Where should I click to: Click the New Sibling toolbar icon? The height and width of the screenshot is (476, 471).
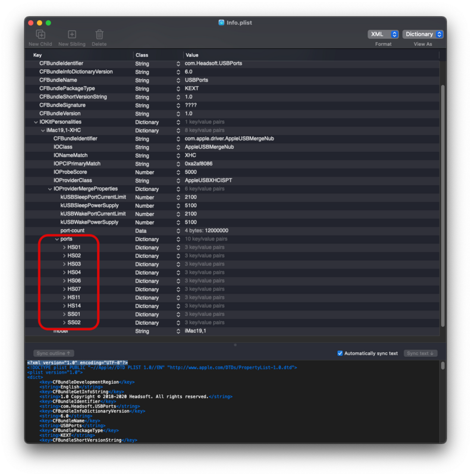(72, 35)
